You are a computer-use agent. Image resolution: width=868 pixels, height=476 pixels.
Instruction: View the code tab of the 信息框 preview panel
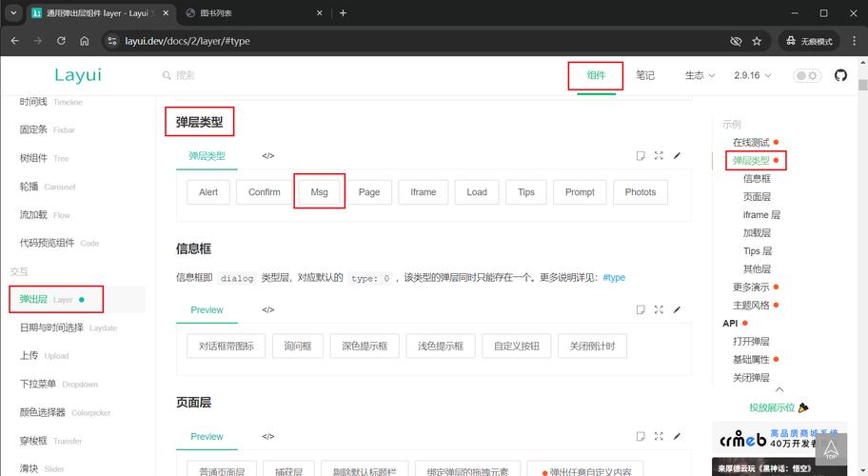click(268, 309)
